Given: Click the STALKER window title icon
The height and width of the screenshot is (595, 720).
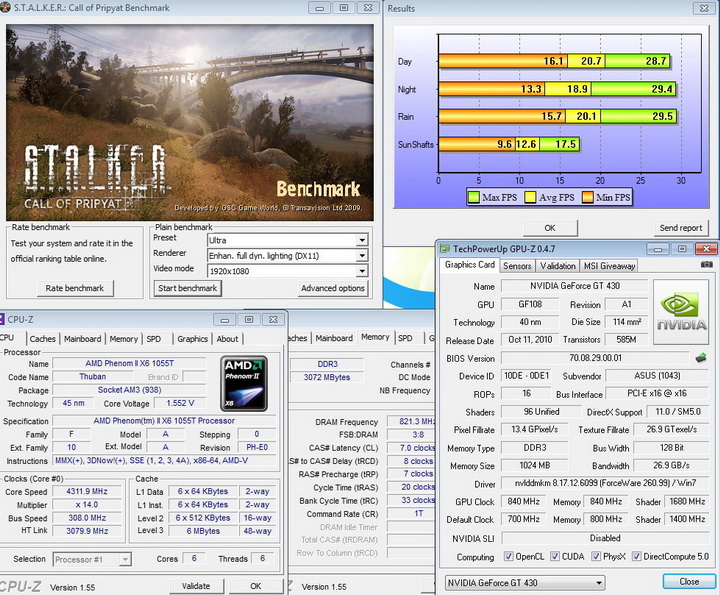Looking at the screenshot, I should [5, 8].
